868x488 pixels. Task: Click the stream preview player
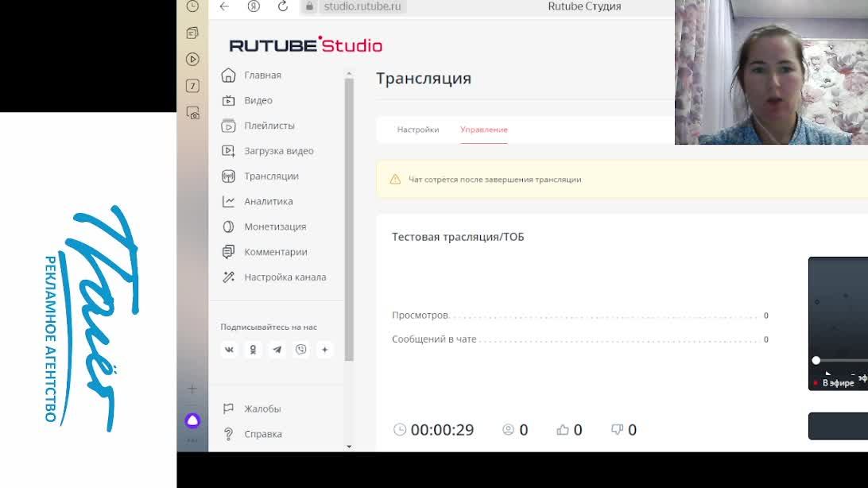point(838,323)
